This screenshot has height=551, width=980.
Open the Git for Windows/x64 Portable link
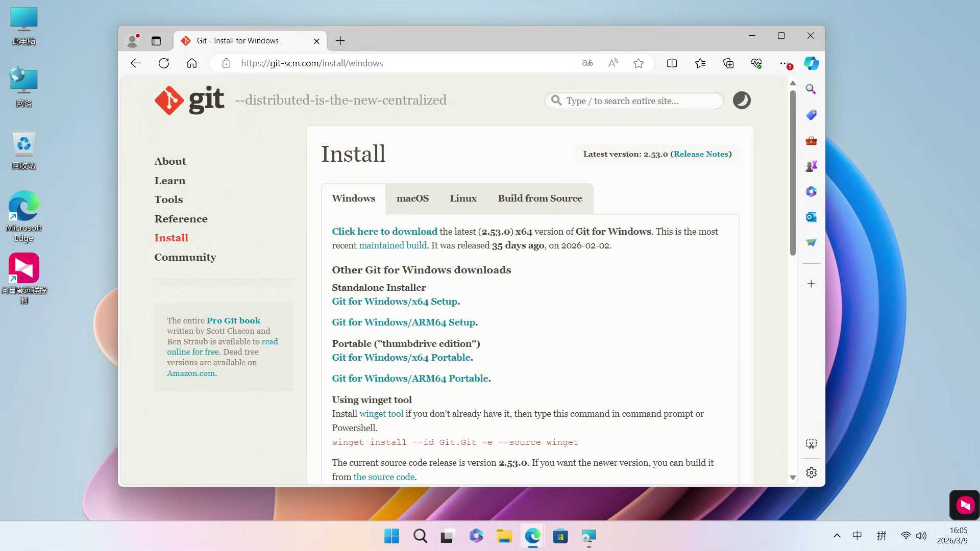(401, 358)
